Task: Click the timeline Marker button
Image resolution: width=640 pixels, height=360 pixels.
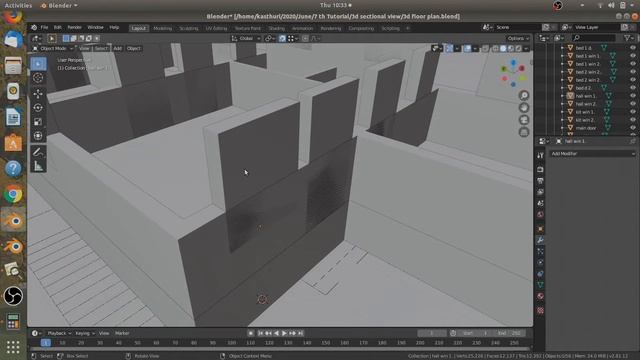Action: click(x=122, y=333)
